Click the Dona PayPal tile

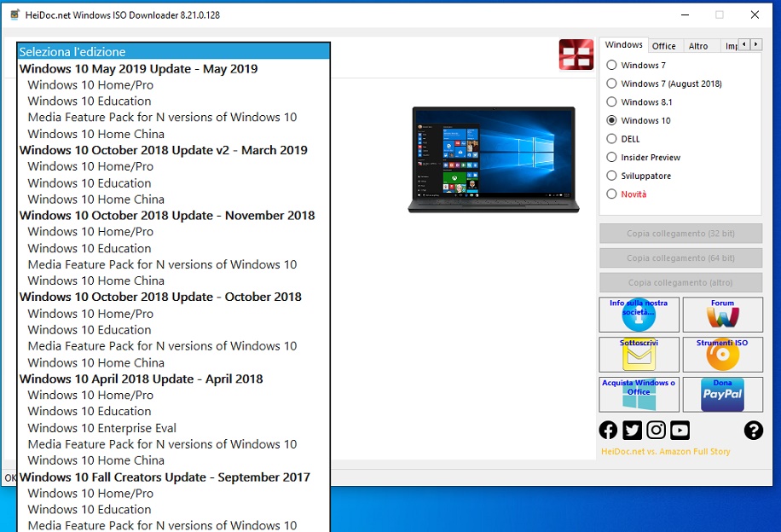pyautogui.click(x=723, y=394)
